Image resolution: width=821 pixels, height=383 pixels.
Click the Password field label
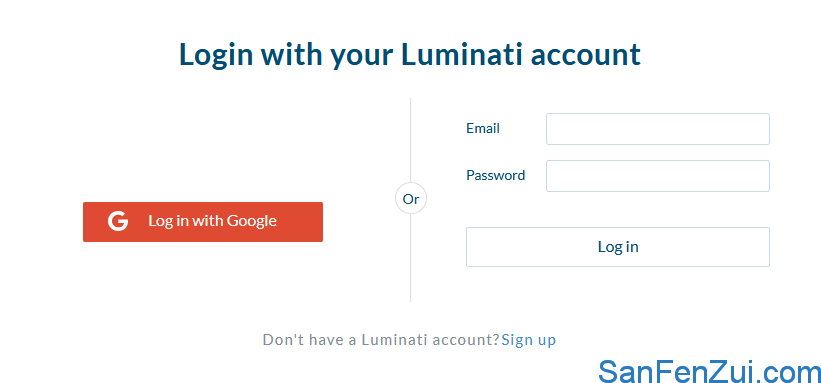point(495,175)
